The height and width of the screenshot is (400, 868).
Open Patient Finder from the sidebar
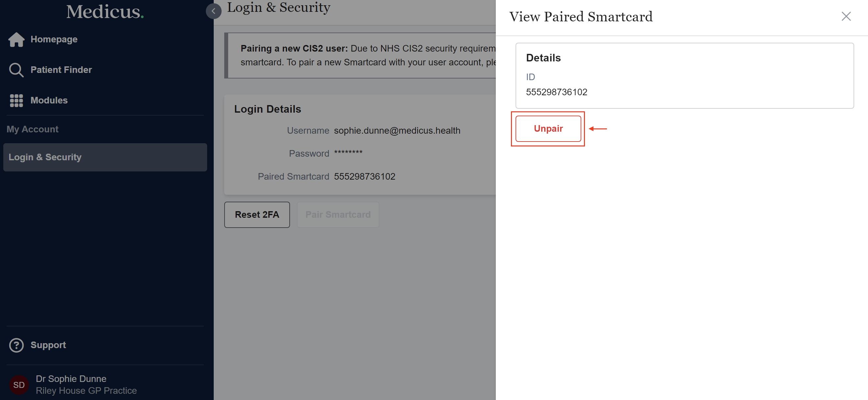point(61,70)
